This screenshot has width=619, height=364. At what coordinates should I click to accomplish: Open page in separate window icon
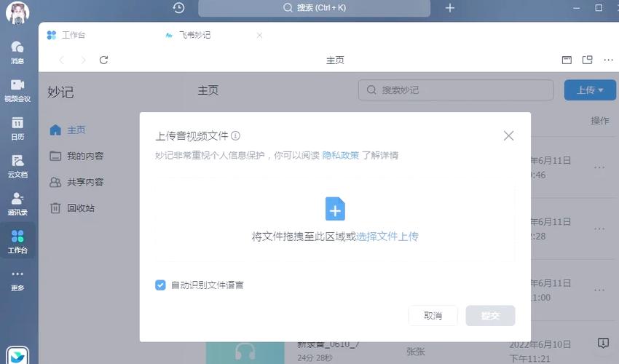tap(588, 60)
